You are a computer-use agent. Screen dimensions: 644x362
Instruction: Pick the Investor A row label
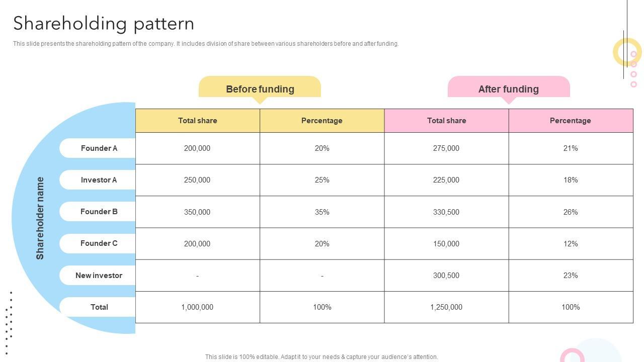point(99,180)
